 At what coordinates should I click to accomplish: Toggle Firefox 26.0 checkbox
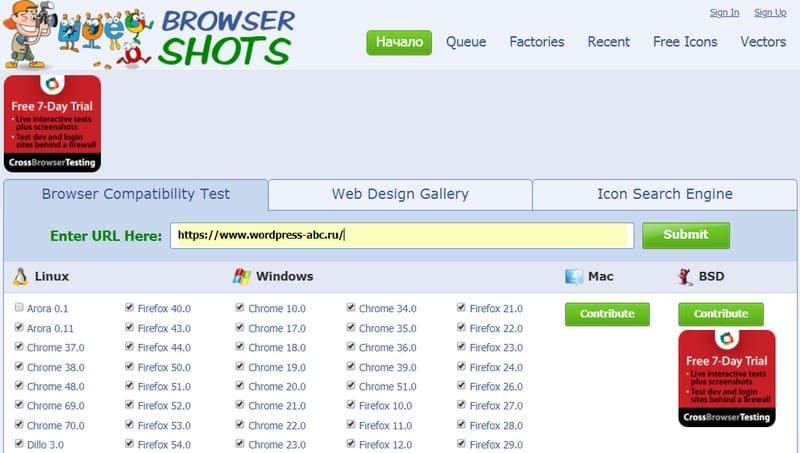(x=461, y=385)
